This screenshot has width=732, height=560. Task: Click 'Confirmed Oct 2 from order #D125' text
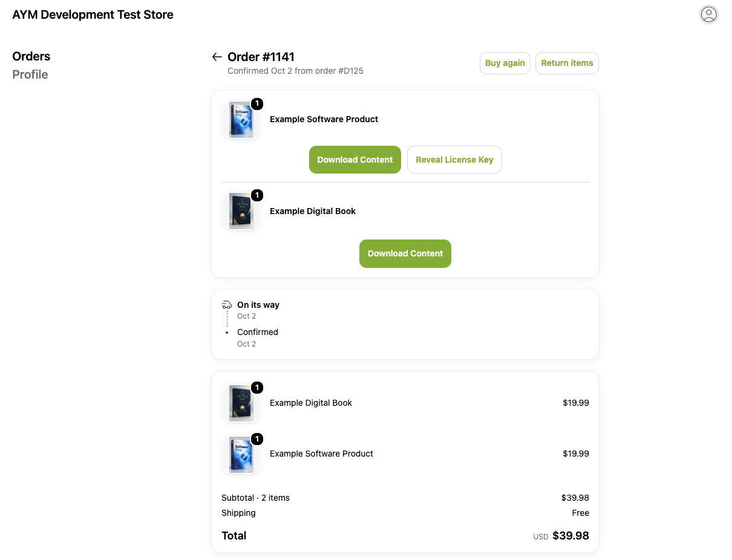(x=295, y=71)
